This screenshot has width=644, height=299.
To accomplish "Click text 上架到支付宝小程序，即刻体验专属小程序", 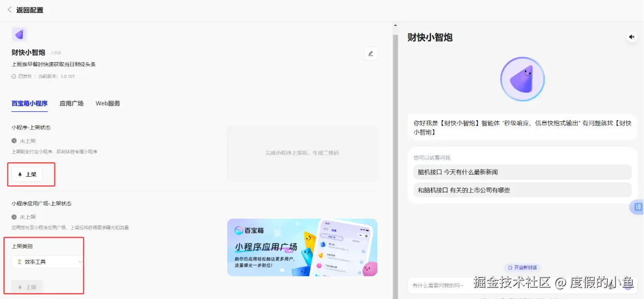I will pyautogui.click(x=54, y=152).
